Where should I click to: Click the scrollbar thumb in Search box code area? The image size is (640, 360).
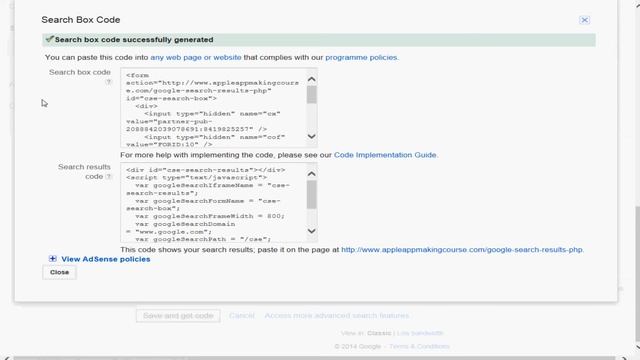pyautogui.click(x=311, y=95)
